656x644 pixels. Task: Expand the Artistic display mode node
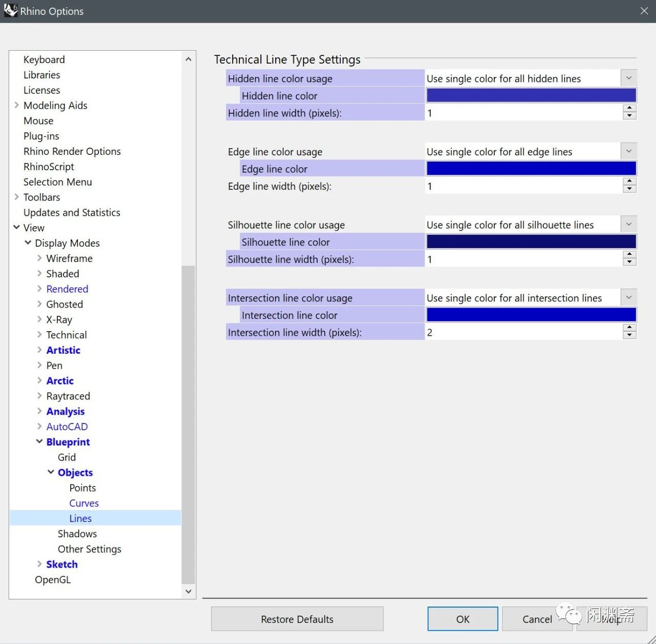[39, 350]
